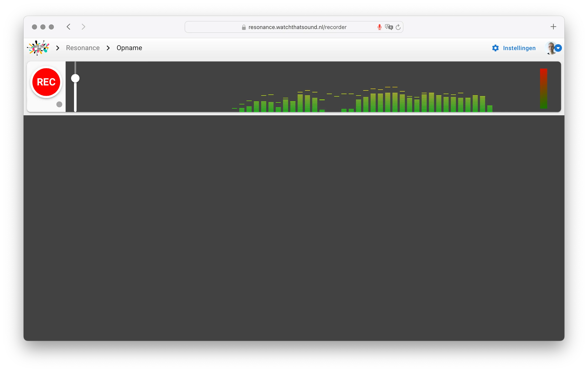The image size is (588, 372).
Task: Go to the Resonance breadcrumb
Action: pyautogui.click(x=83, y=48)
